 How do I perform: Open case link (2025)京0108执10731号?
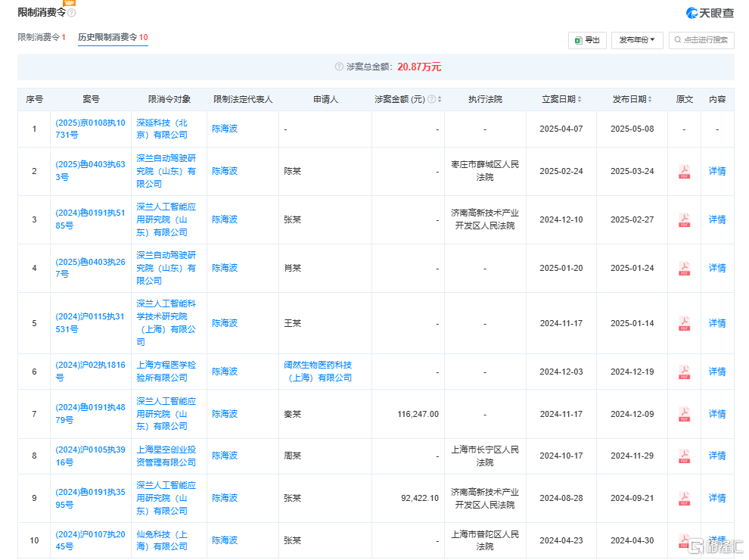point(90,129)
